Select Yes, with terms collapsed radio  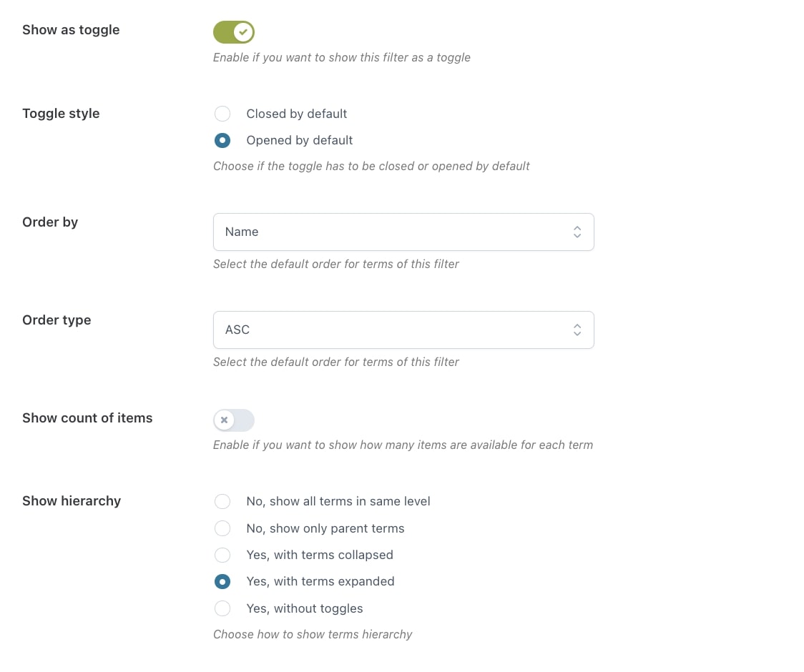pos(222,555)
